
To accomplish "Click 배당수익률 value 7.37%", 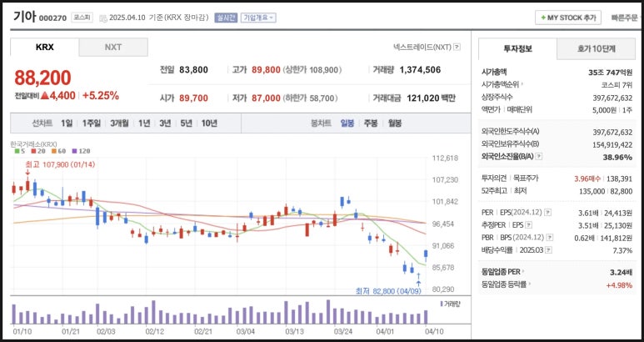I will click(622, 250).
